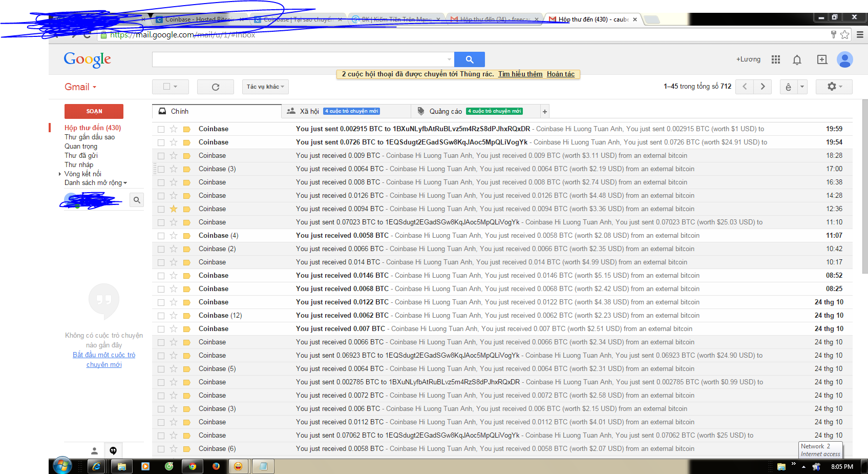Check the box for the 19:54 email
Screen dimensions: 868x474
point(161,142)
